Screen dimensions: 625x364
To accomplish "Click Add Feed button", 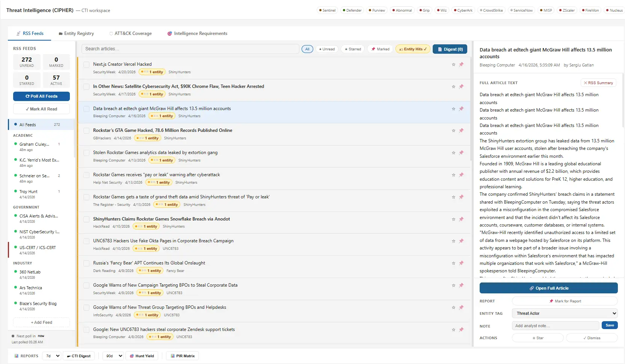I will pyautogui.click(x=41, y=322).
